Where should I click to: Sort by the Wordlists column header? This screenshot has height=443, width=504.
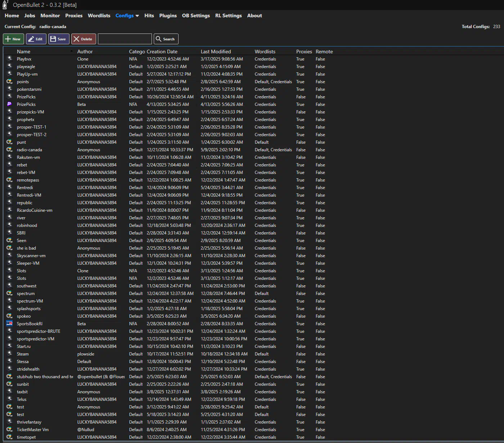pos(265,52)
